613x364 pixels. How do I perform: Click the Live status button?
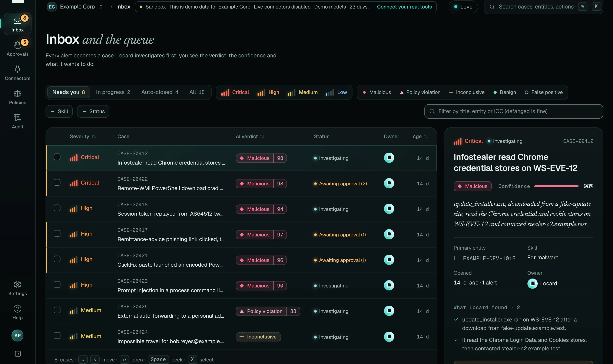[x=463, y=7]
